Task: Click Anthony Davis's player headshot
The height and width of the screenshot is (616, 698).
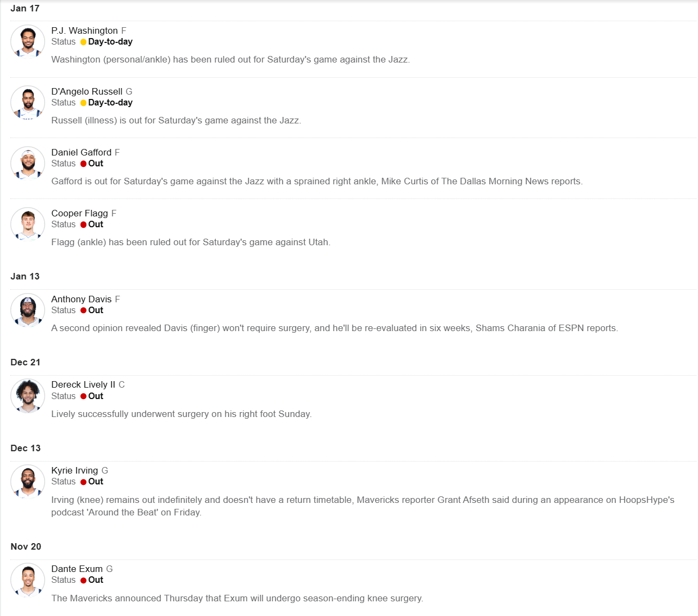Action: (28, 310)
